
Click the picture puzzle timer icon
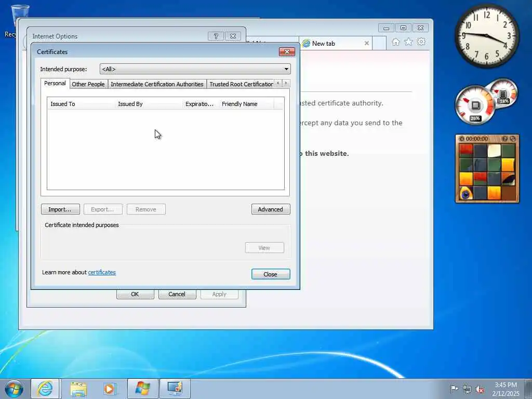tap(461, 139)
